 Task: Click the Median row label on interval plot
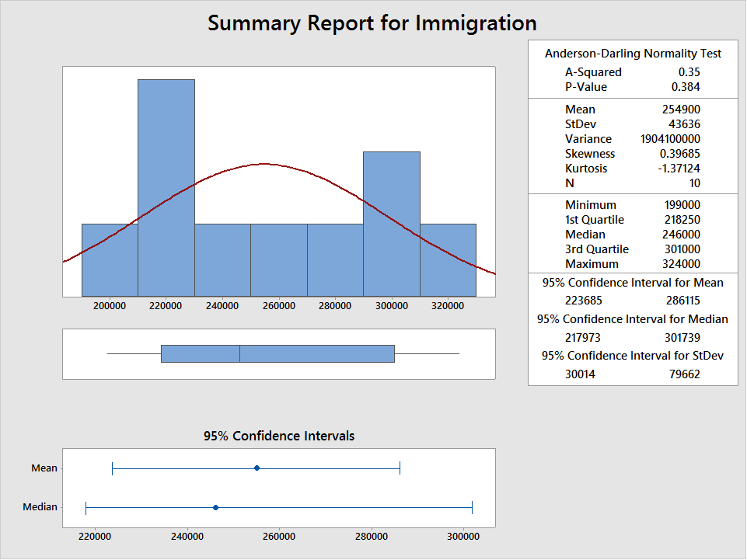[x=40, y=507]
